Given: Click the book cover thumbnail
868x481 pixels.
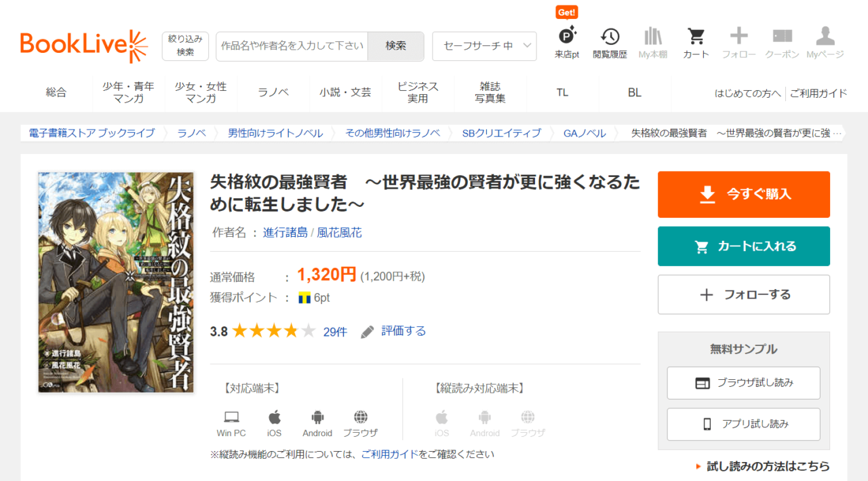Looking at the screenshot, I should (x=116, y=282).
